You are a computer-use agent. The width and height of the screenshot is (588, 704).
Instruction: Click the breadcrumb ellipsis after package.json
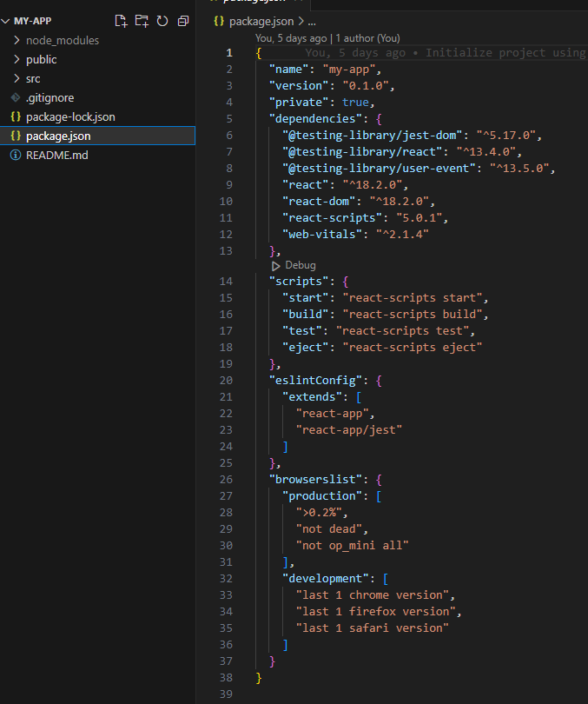(x=312, y=22)
